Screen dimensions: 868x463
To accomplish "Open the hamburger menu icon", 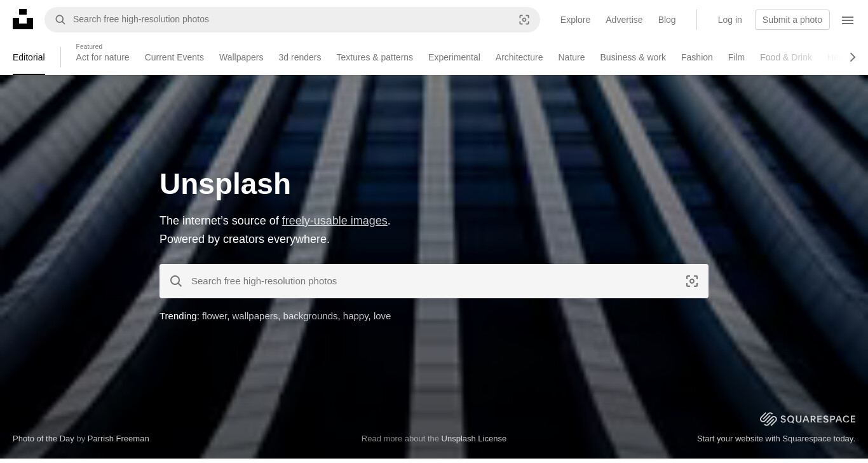I will 848,20.
